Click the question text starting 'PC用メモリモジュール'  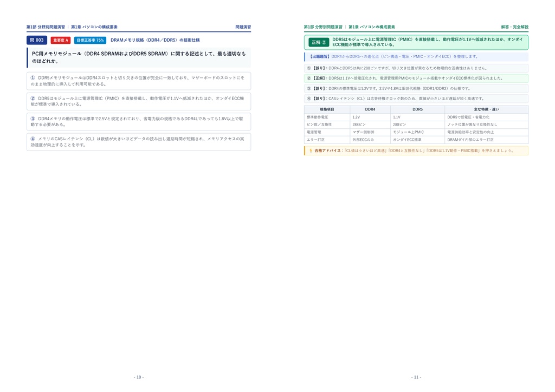139,57
